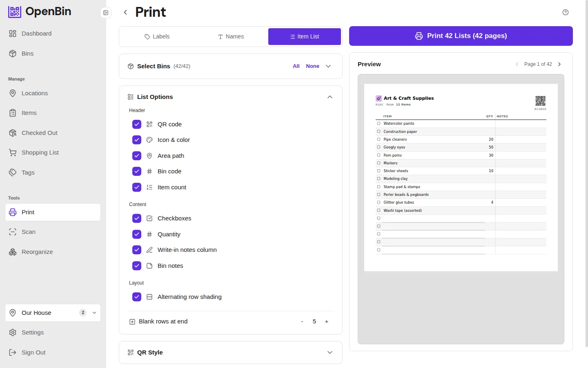Select All bins link
The image size is (588, 368).
(x=296, y=66)
